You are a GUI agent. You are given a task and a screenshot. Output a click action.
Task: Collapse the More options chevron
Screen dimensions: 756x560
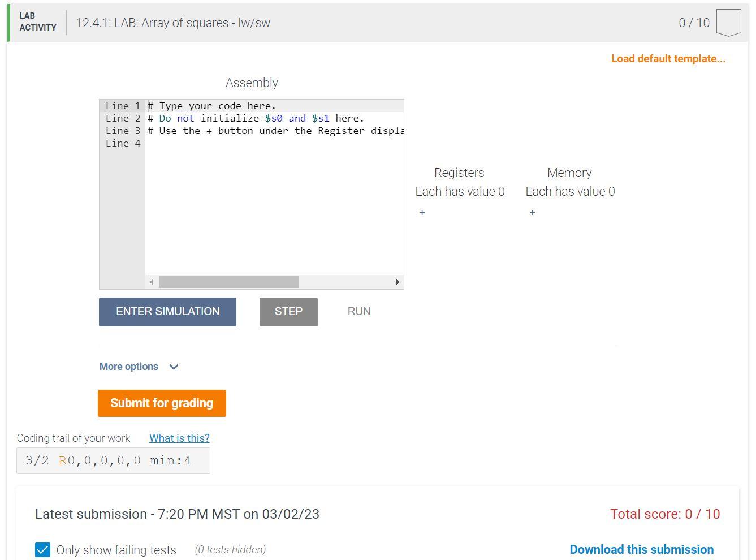[x=174, y=367]
